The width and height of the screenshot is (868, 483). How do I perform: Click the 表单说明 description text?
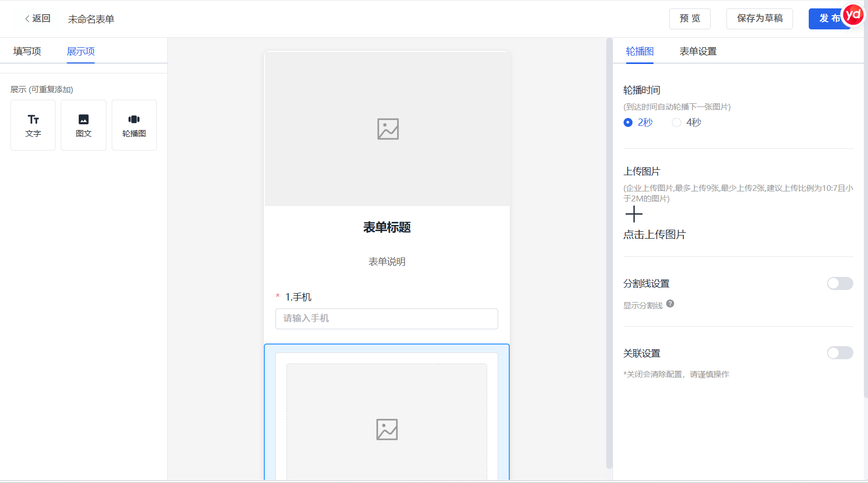coord(387,262)
